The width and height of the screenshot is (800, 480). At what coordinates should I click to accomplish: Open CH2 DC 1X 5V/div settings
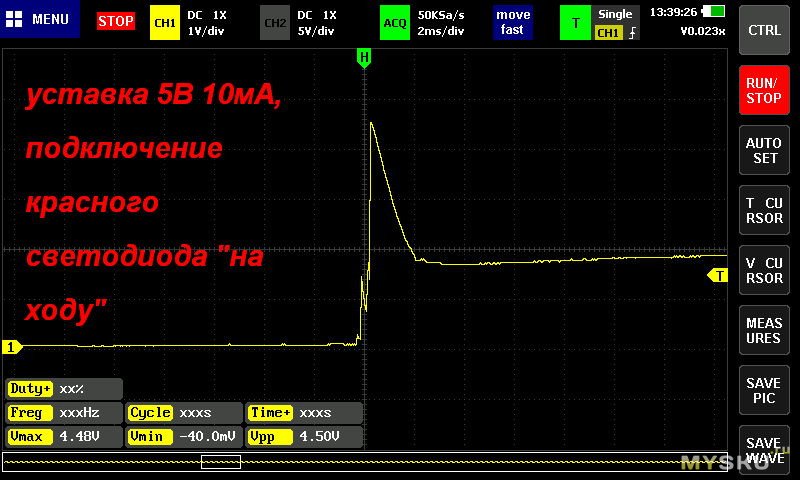(x=317, y=23)
